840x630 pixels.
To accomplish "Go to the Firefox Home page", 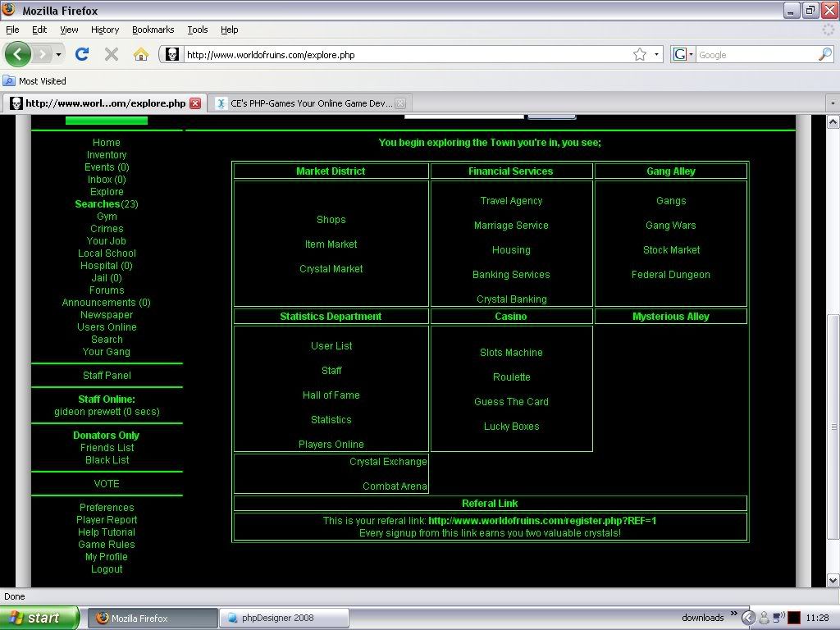I will click(x=141, y=55).
